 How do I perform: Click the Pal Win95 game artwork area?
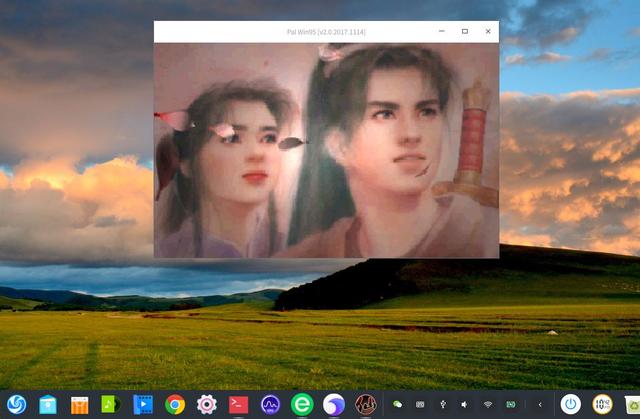tap(326, 150)
